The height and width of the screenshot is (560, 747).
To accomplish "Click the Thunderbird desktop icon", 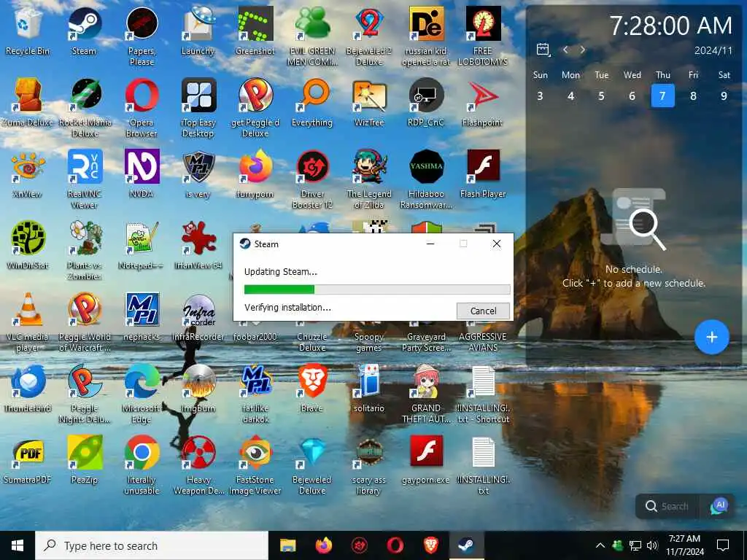I will (x=28, y=381).
